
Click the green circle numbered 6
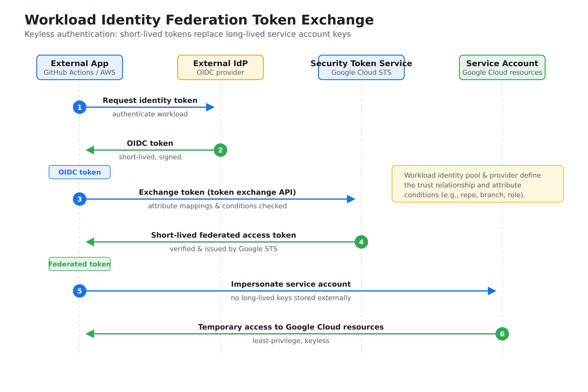pyautogui.click(x=502, y=334)
